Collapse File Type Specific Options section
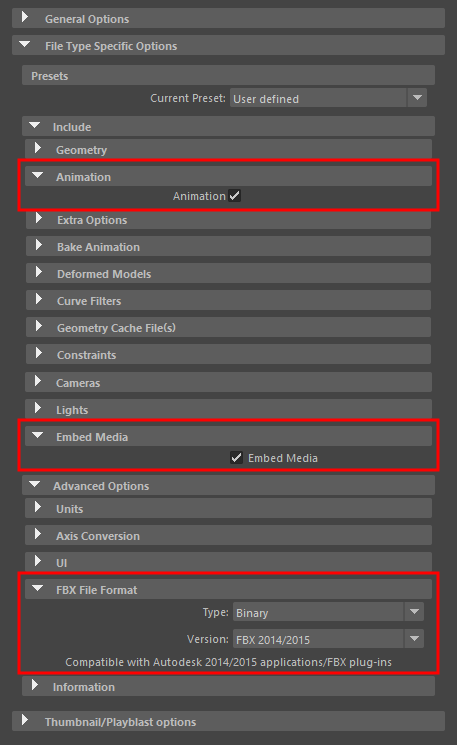Viewport: 457px width, 745px height. pyautogui.click(x=228, y=45)
